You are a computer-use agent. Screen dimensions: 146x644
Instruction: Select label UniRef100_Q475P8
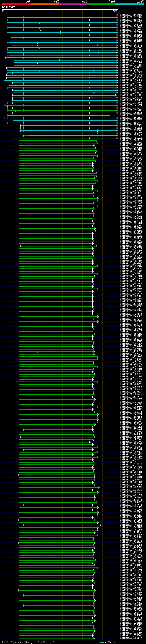[x=131, y=231]
